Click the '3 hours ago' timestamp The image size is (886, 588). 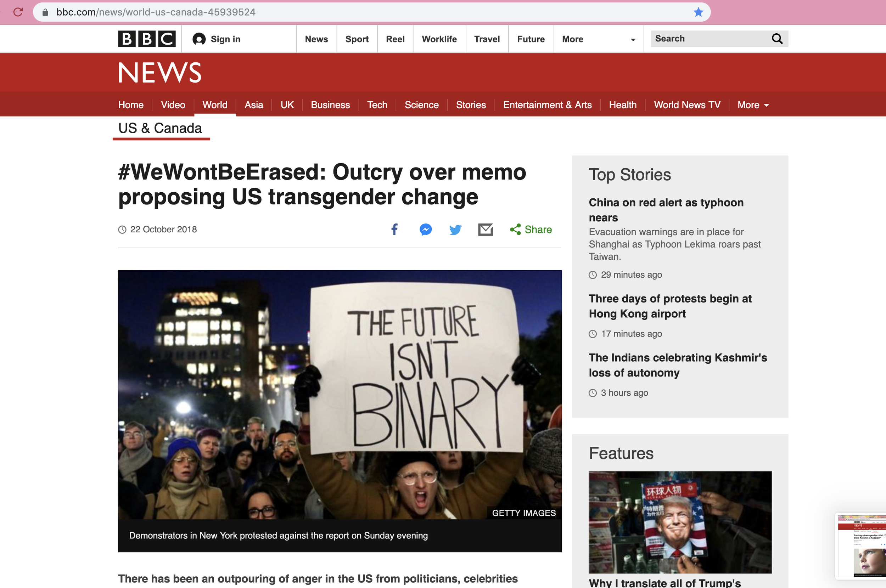point(624,392)
